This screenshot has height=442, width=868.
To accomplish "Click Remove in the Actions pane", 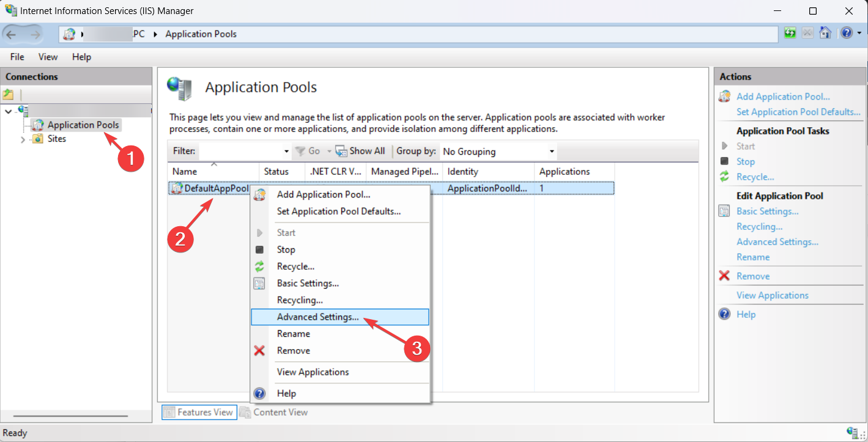I will [753, 276].
